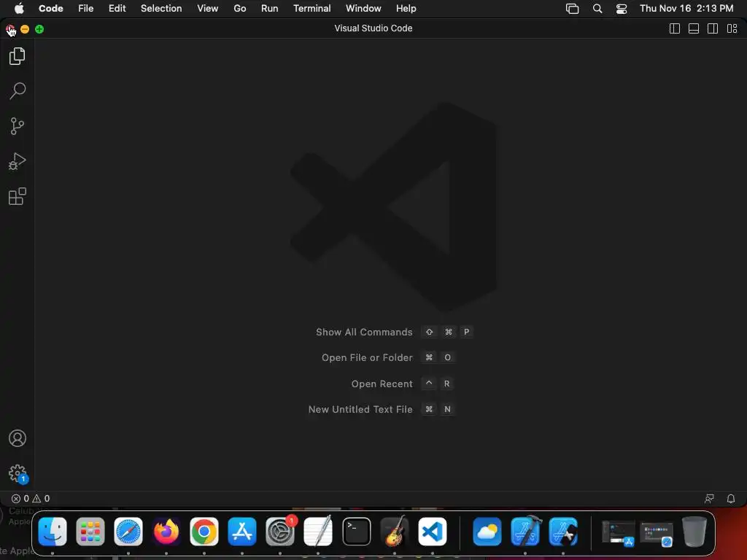Open the File menu
This screenshot has width=747, height=560.
pos(86,9)
